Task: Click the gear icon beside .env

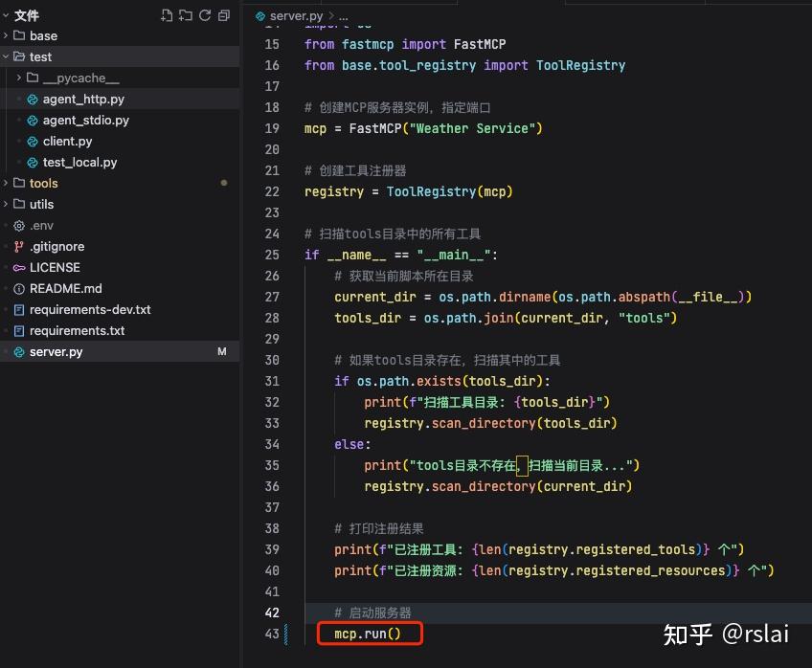Action: pyautogui.click(x=19, y=226)
